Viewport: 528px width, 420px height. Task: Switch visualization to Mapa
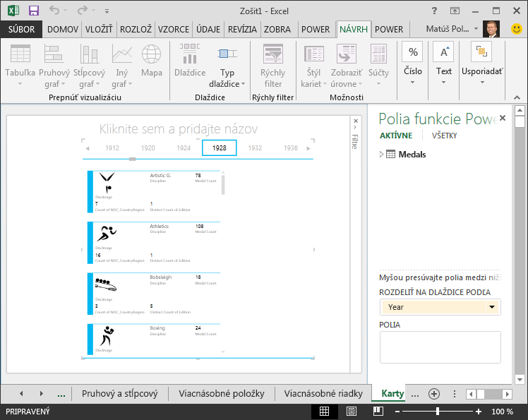152,61
